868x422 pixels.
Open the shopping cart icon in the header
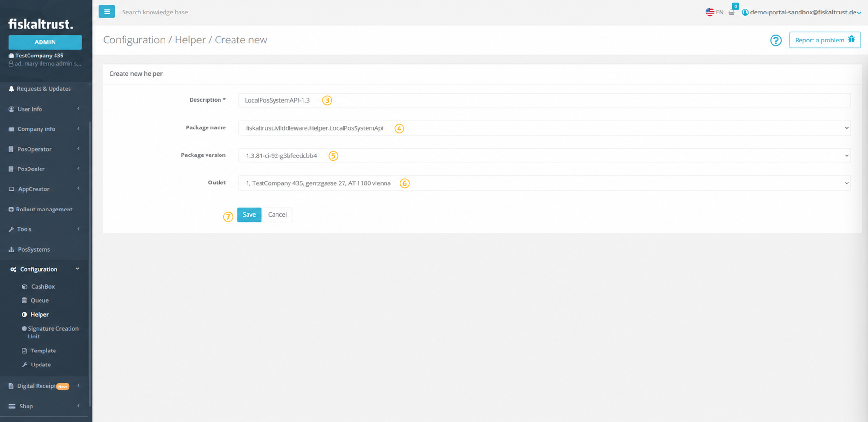[x=731, y=12]
